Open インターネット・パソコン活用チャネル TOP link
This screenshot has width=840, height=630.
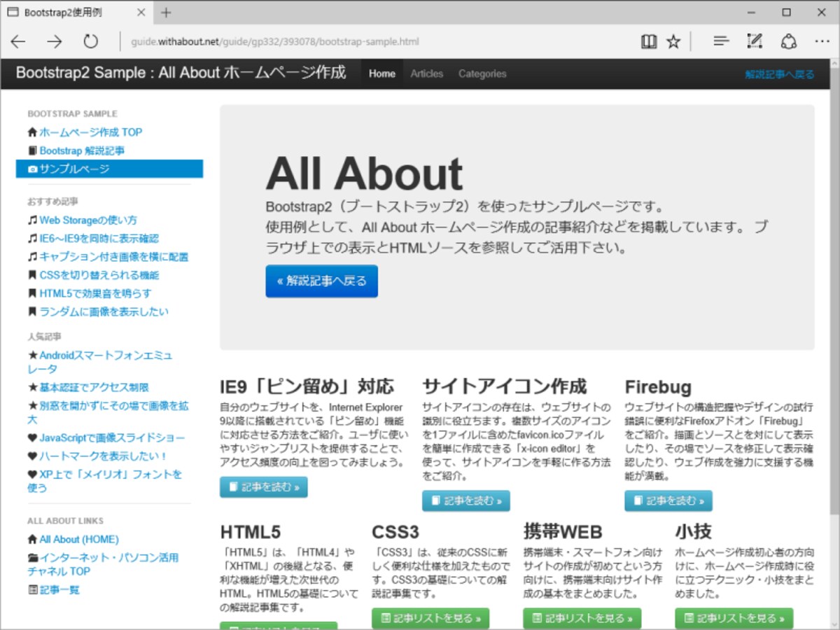coord(103,564)
